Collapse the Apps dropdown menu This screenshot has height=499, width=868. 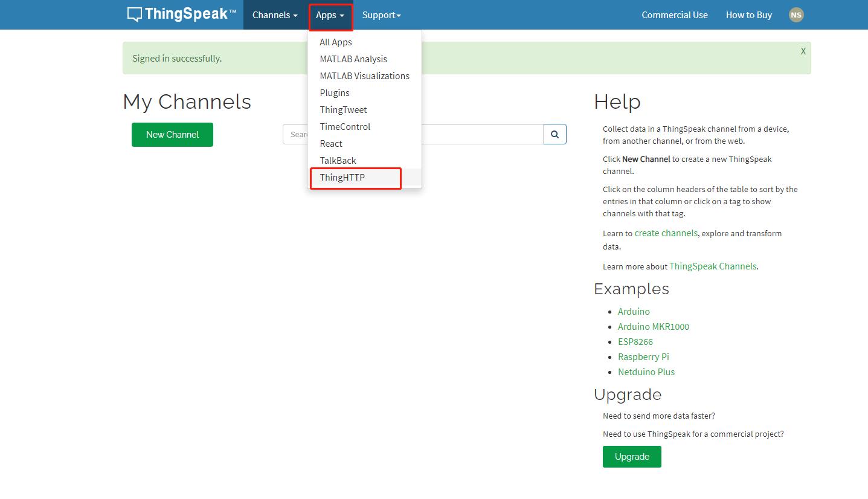pos(330,15)
